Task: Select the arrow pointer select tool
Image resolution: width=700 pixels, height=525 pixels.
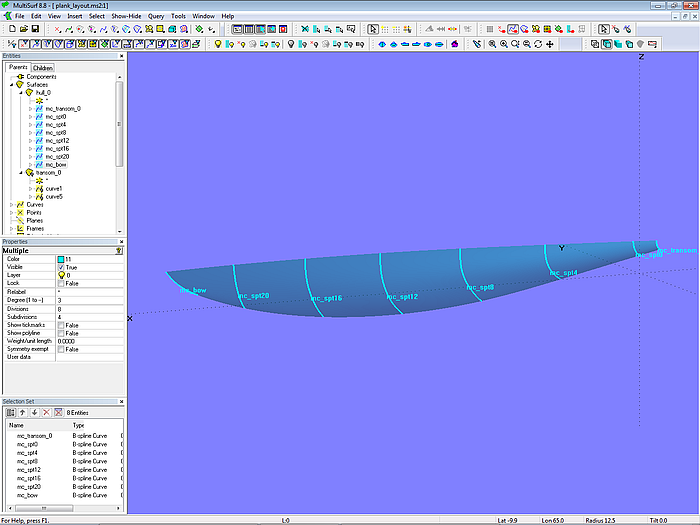Action: (373, 30)
